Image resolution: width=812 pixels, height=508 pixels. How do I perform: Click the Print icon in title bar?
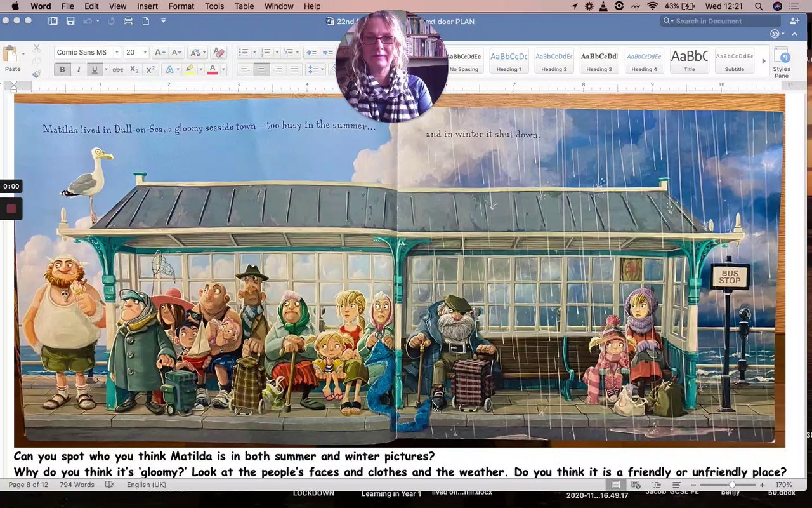129,21
